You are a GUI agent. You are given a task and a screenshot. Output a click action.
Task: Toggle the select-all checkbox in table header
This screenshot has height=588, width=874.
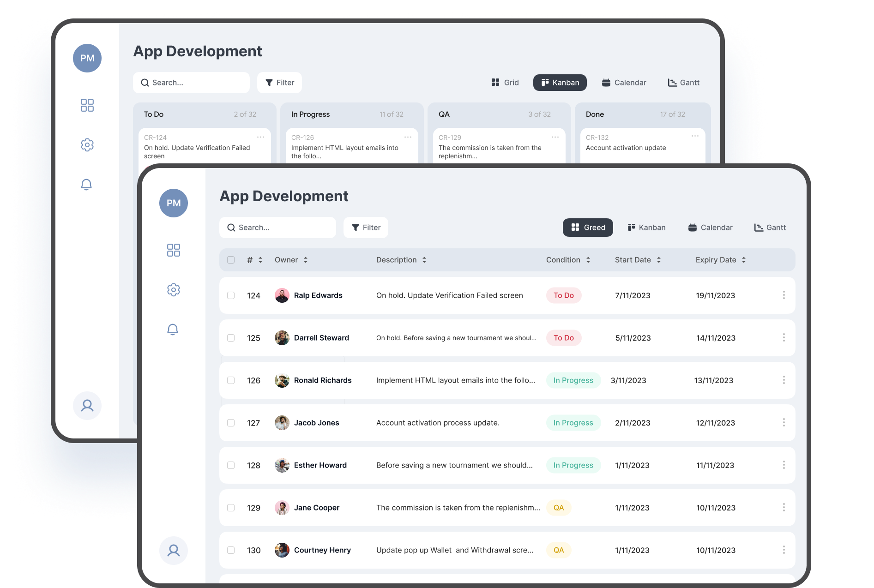point(231,260)
